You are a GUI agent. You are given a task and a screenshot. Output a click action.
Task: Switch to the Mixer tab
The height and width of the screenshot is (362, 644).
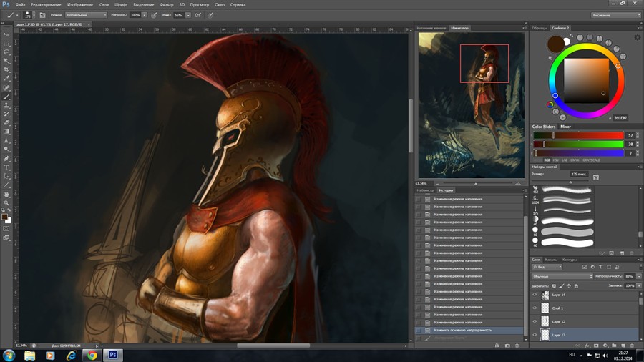(565, 127)
